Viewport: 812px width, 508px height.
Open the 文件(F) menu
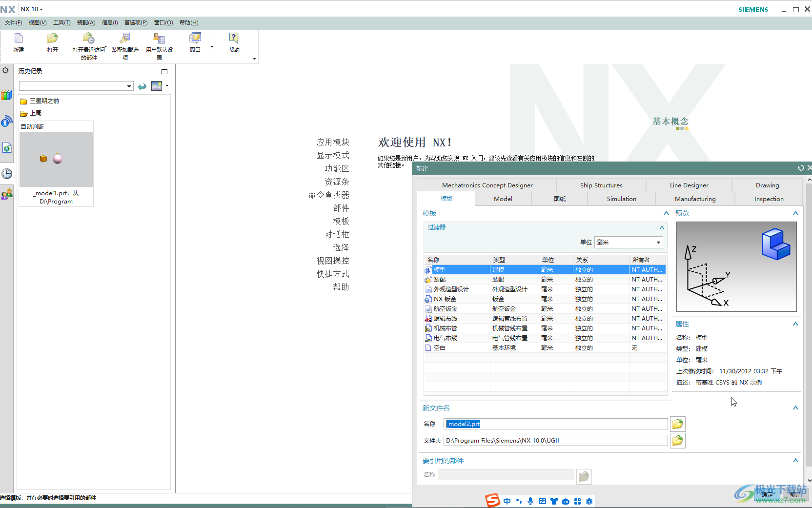tap(13, 22)
